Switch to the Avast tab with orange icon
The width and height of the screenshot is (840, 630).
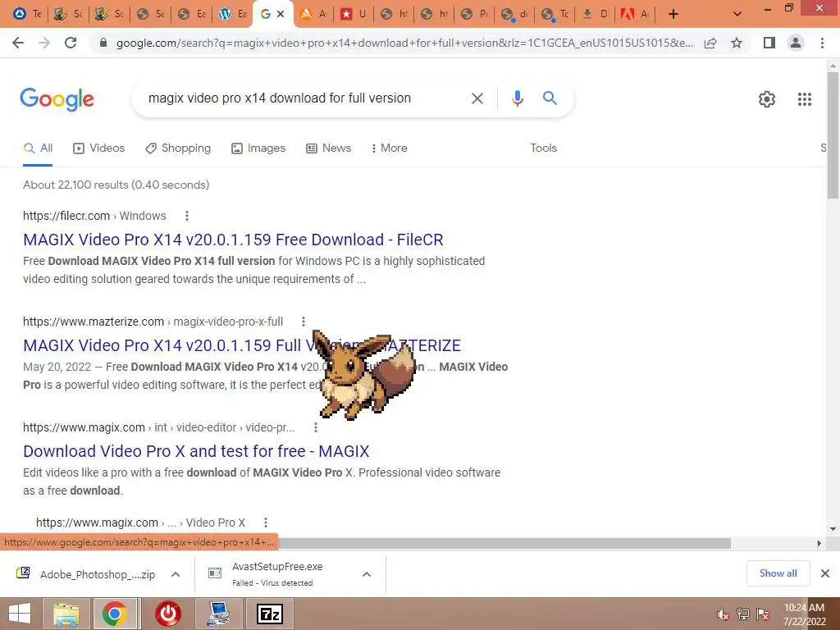coord(313,14)
